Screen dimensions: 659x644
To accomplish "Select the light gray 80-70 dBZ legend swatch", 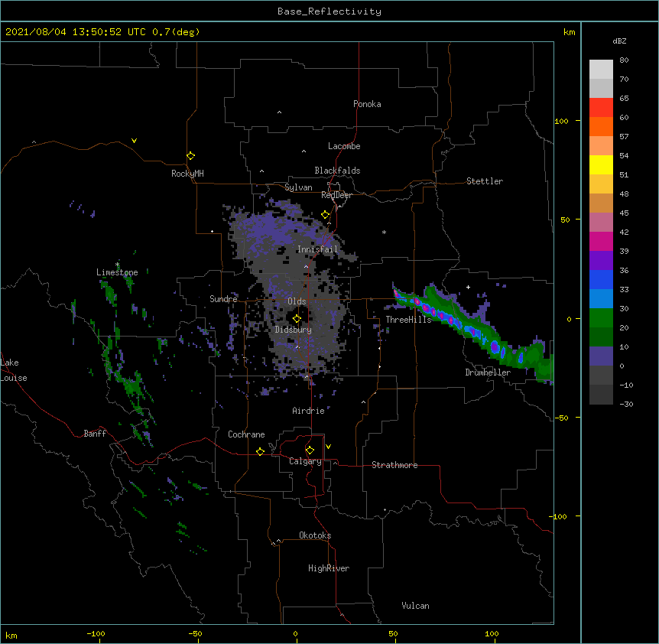I will point(601,70).
